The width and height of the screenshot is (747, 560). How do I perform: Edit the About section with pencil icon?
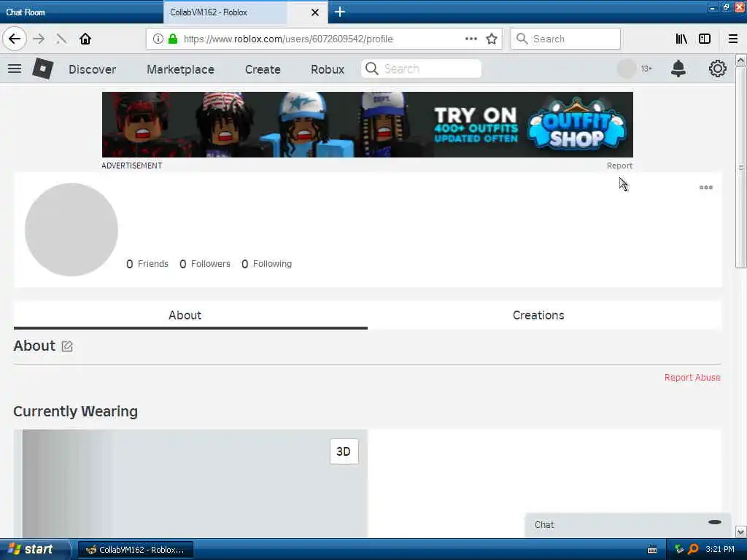(67, 346)
